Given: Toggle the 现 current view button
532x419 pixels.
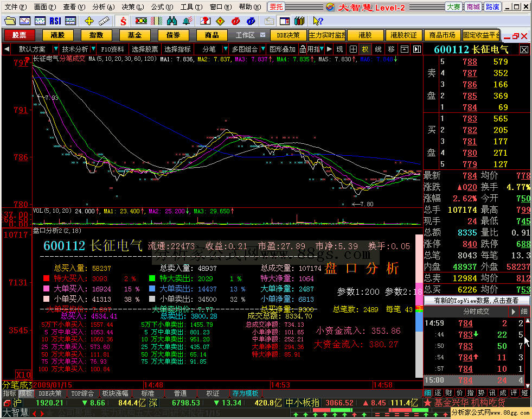Looking at the screenshot, I should pyautogui.click(x=339, y=49).
